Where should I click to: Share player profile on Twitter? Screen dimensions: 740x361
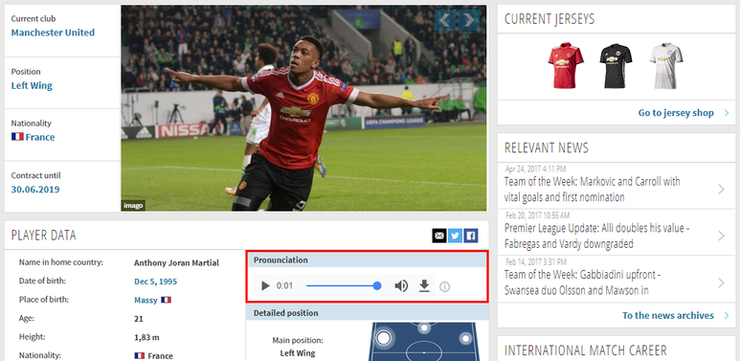[455, 235]
